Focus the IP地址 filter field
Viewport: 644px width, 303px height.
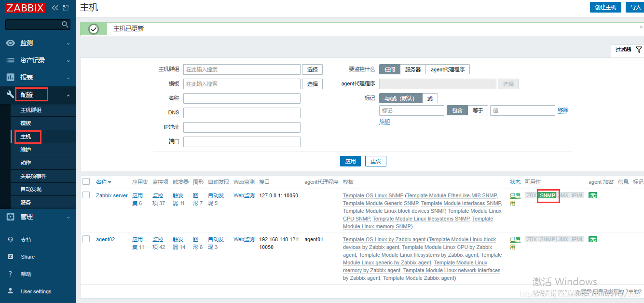(242, 127)
